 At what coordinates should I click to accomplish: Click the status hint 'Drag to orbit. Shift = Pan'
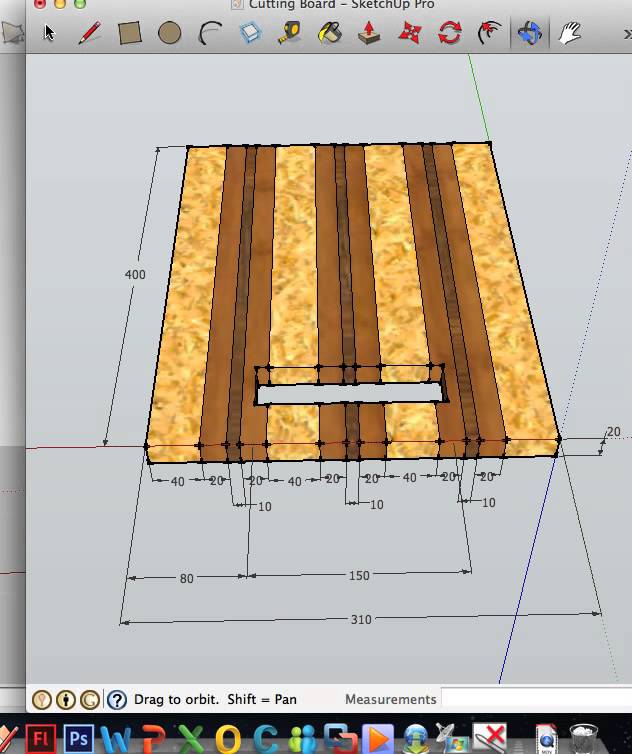pos(215,699)
